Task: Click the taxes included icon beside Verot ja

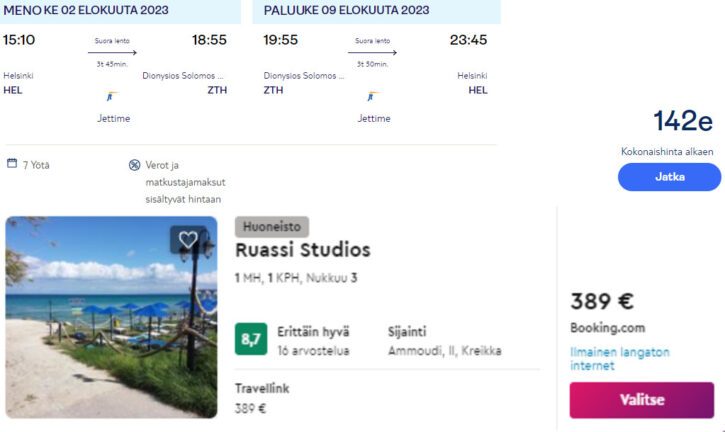Action: pos(134,165)
